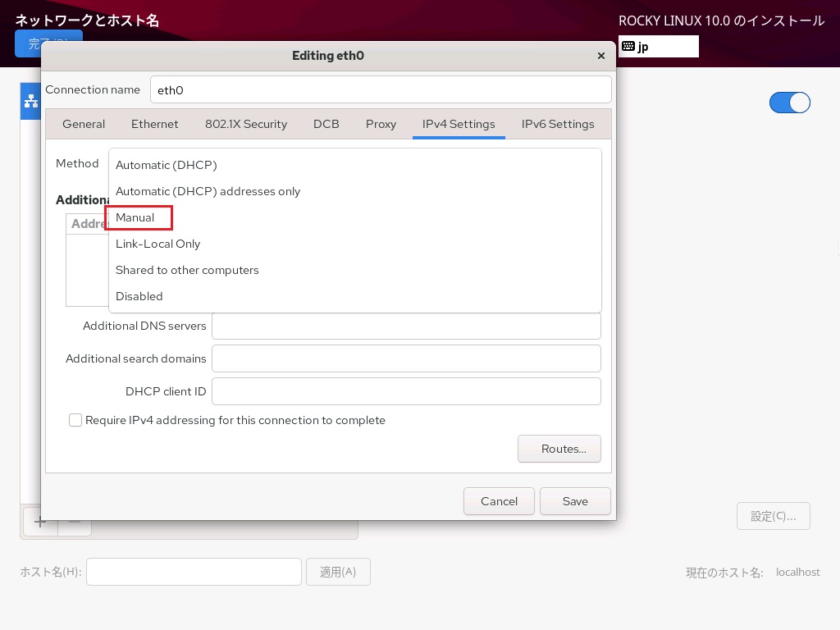Click the keyboard layout jp indicator
Viewport: 840px width, 630px height.
[657, 47]
